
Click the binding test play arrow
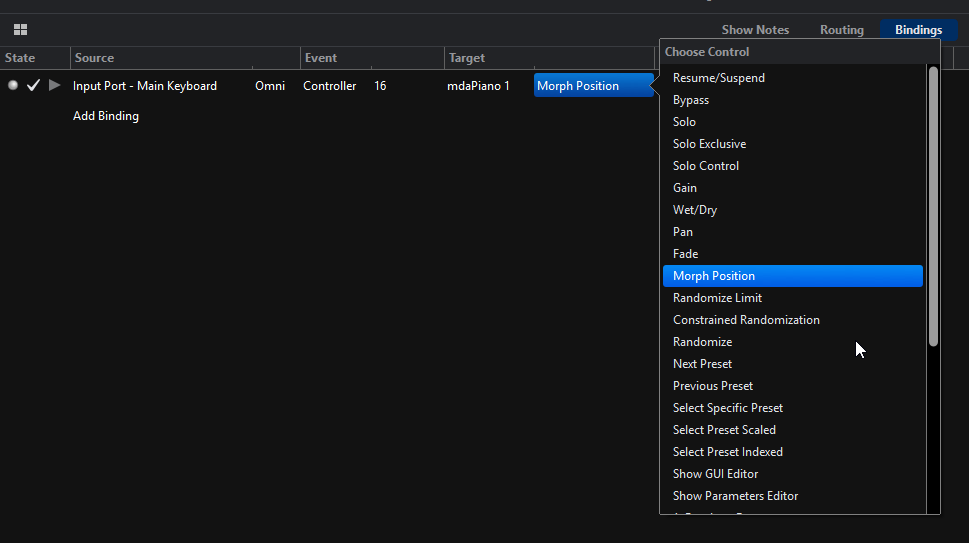[54, 85]
